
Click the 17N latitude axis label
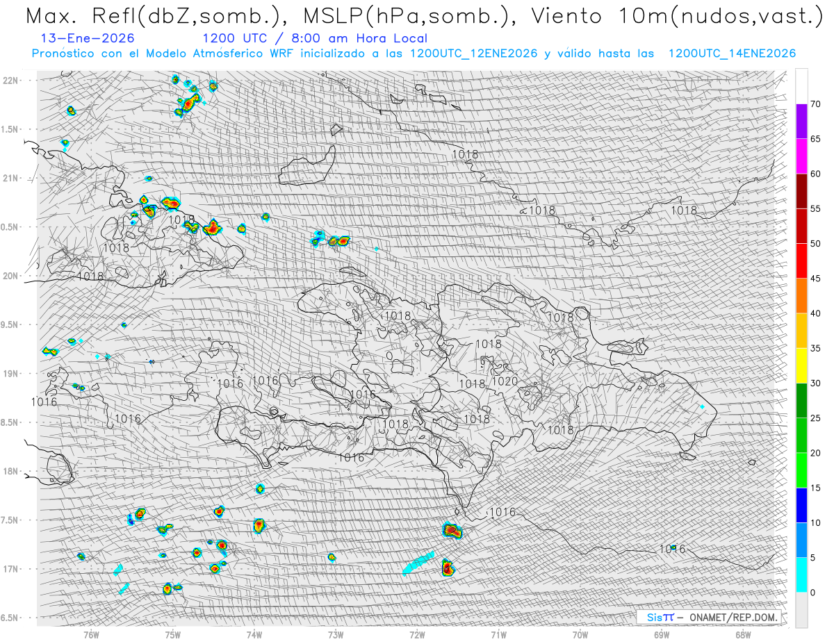pyautogui.click(x=11, y=569)
